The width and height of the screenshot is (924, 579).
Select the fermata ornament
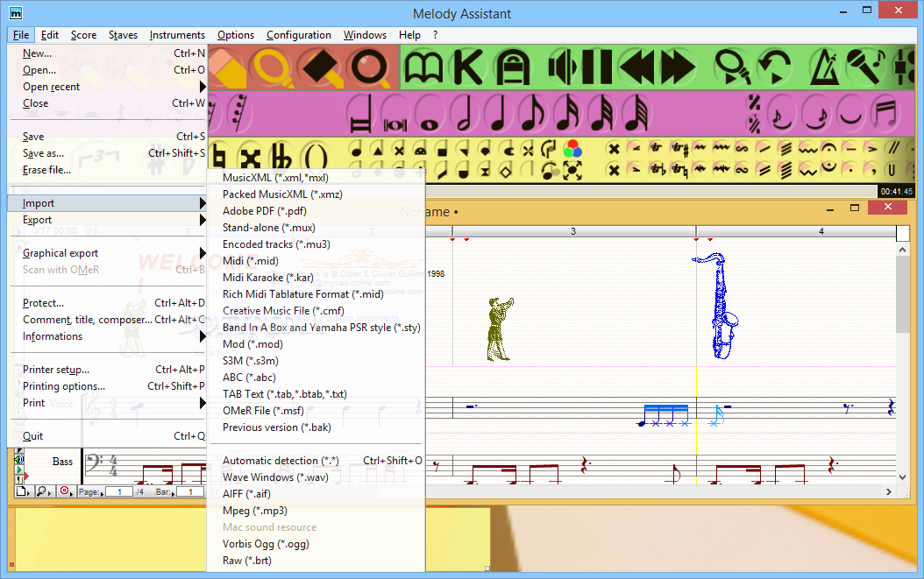coord(828,148)
